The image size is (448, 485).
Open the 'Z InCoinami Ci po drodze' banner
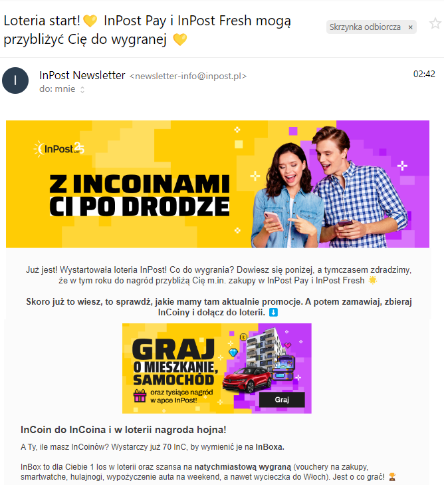pos(217,184)
